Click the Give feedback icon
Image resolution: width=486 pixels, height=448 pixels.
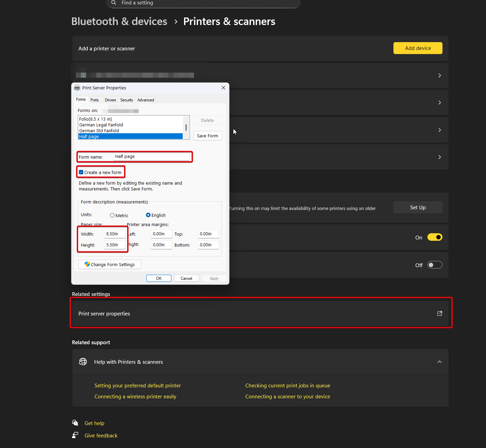pyautogui.click(x=75, y=435)
